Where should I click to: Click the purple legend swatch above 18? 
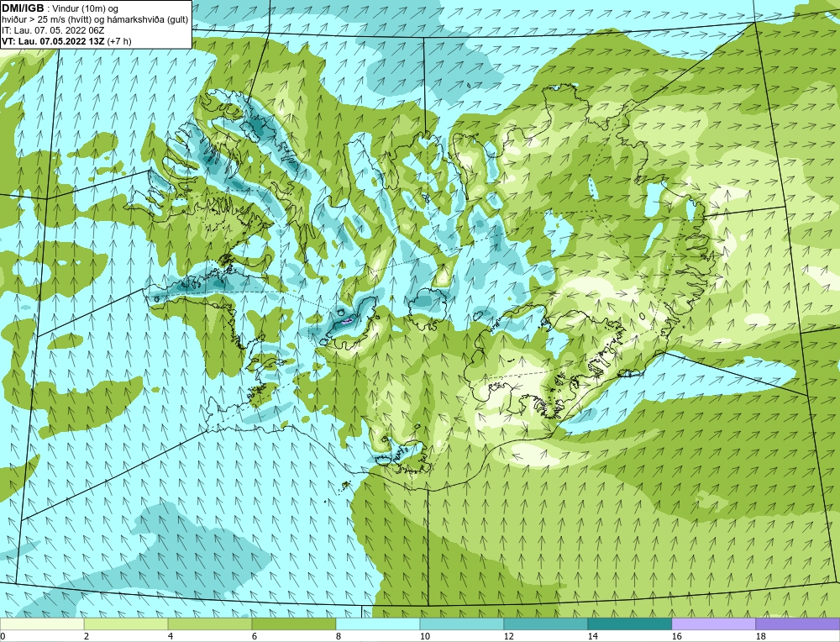click(798, 624)
